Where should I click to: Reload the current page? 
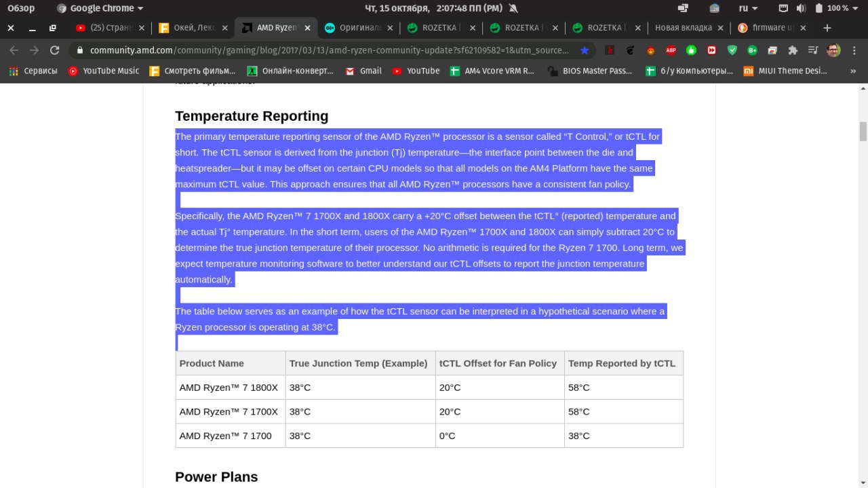[55, 50]
